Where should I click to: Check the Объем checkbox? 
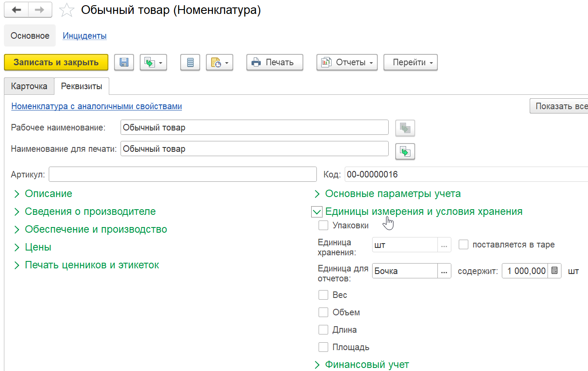click(323, 312)
